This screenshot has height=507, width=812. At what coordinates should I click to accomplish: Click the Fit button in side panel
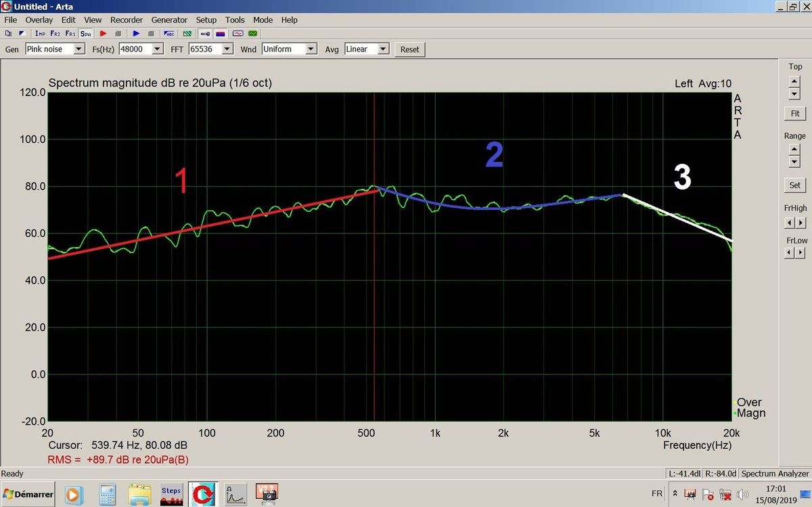[x=795, y=114]
